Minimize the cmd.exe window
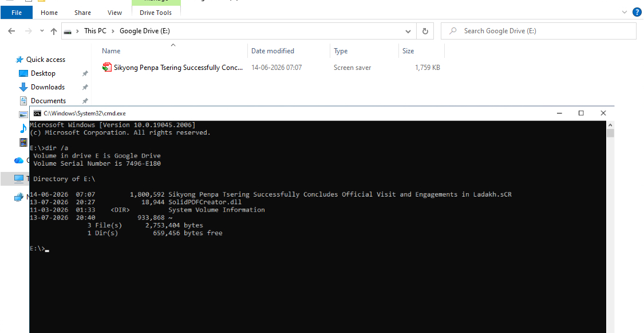 [559, 113]
